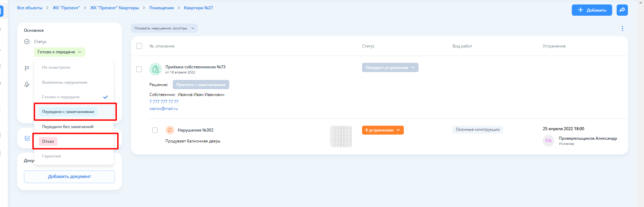Open the Показать: нарушения, осмотры filter
This screenshot has height=207, width=644.
[x=164, y=28]
